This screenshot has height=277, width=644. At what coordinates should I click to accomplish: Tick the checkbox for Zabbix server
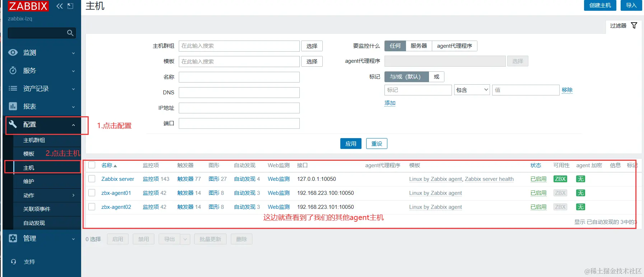[x=92, y=179]
